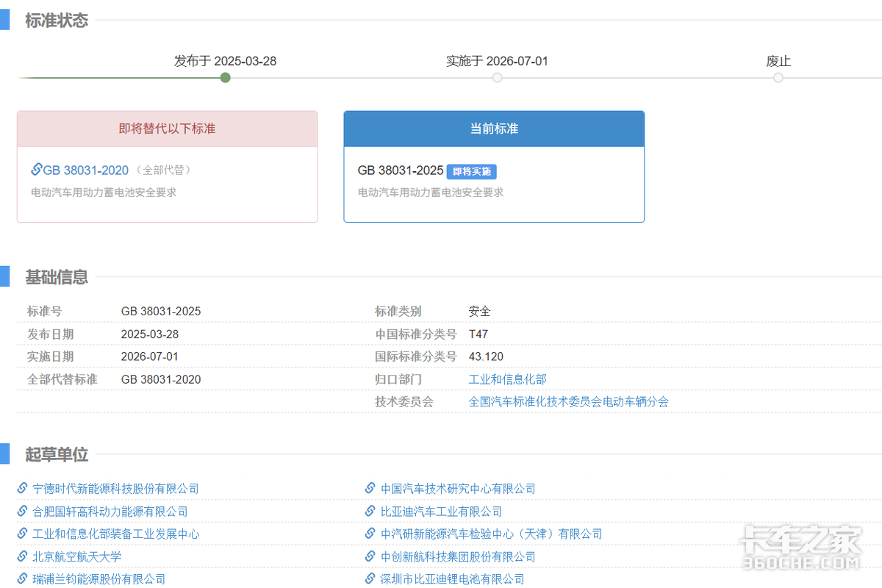882x588 pixels.
Task: Open 工业和信息化部 department link
Action: pyautogui.click(x=507, y=379)
